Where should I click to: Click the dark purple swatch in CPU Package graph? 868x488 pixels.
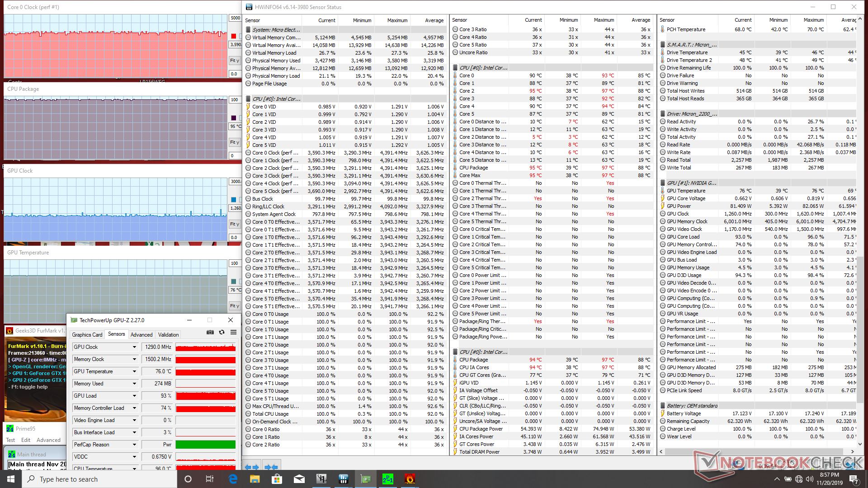click(x=234, y=118)
